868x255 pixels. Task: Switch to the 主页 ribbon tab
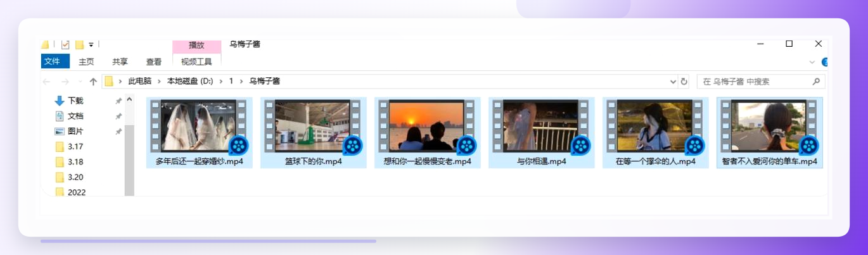pos(86,61)
